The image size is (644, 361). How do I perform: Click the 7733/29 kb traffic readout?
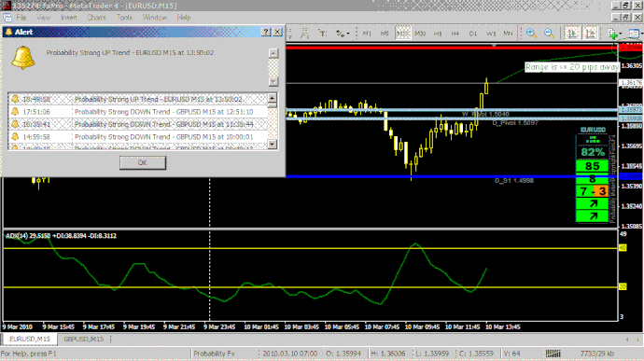point(597,354)
